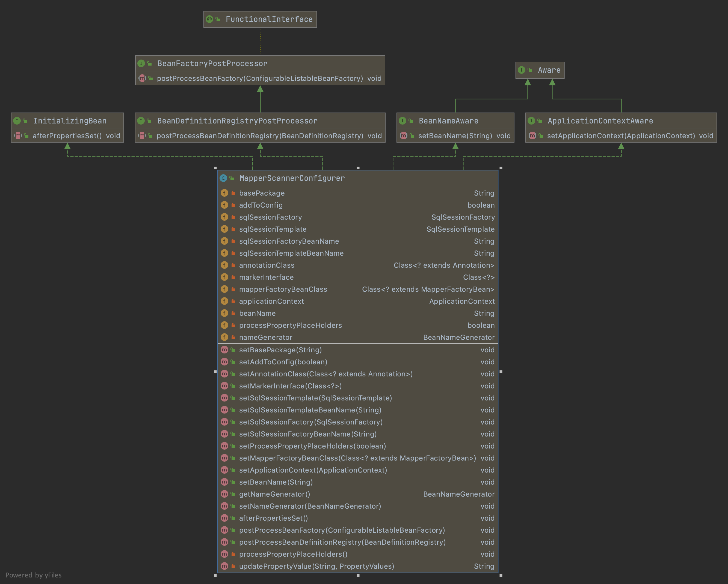Click the field icon for basePackage
Screen dimensions: 728x584
224,193
